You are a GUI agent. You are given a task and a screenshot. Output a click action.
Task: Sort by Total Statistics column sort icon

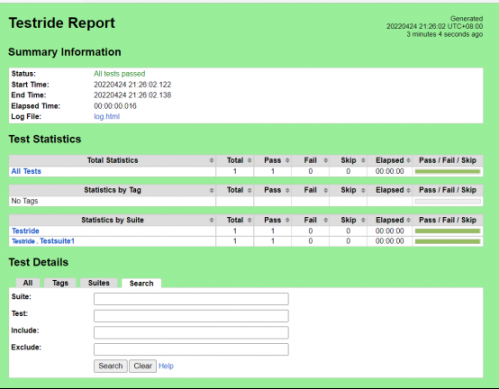[x=211, y=161]
